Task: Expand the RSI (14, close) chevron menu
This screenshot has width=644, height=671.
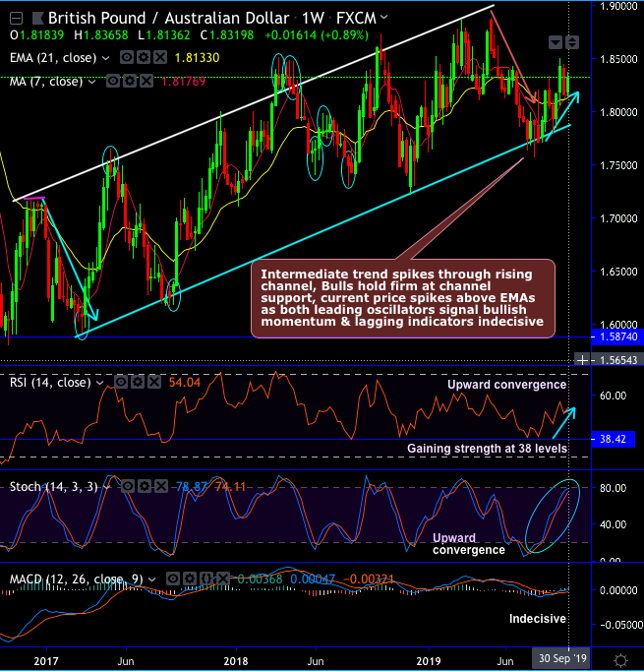Action: pyautogui.click(x=99, y=383)
